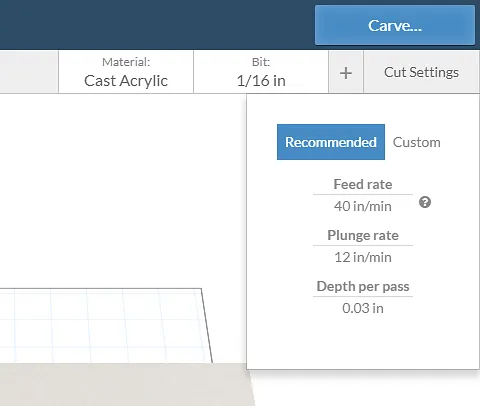Click the Carve... button

click(x=395, y=25)
